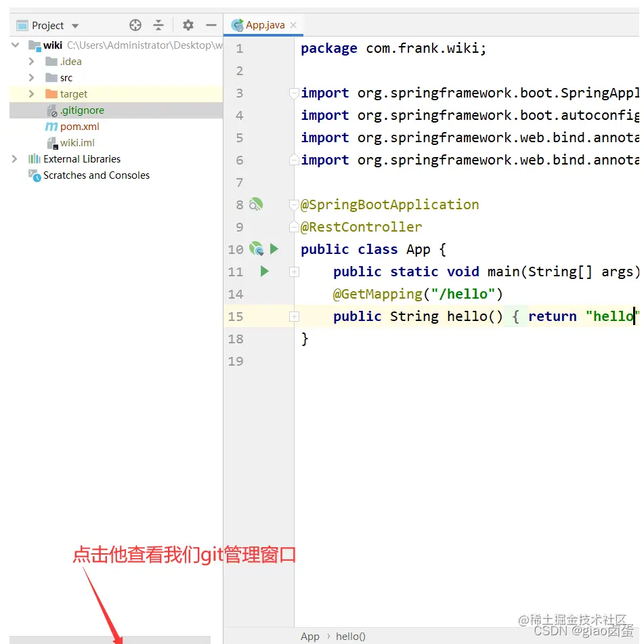
Task: Expand External Libraries node
Action: (x=14, y=158)
